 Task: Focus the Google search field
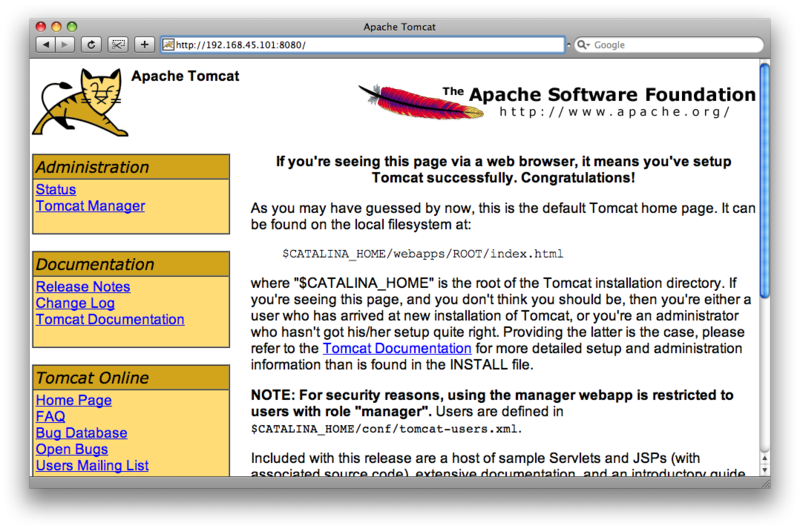669,45
